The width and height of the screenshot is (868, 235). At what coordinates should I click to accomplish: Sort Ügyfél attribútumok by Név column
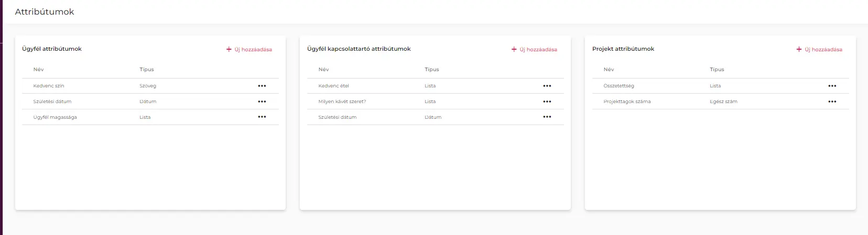pyautogui.click(x=39, y=70)
